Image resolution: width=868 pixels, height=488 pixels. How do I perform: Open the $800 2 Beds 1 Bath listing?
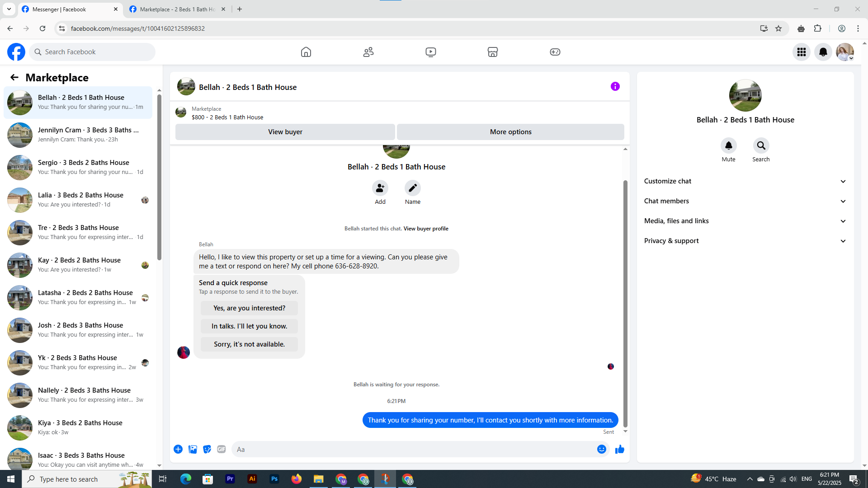coord(227,117)
